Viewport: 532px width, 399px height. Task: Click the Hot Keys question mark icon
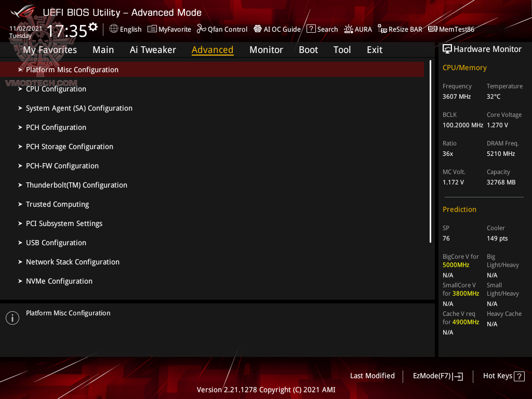[519, 376]
